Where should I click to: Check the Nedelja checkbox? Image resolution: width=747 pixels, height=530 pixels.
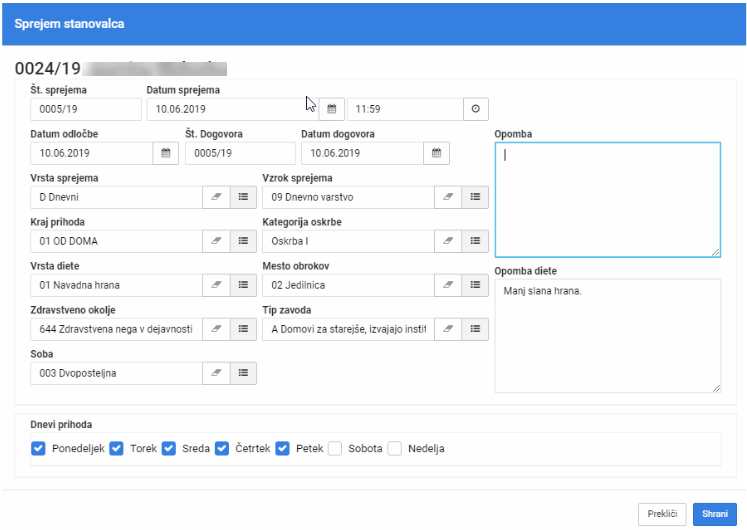click(x=394, y=449)
